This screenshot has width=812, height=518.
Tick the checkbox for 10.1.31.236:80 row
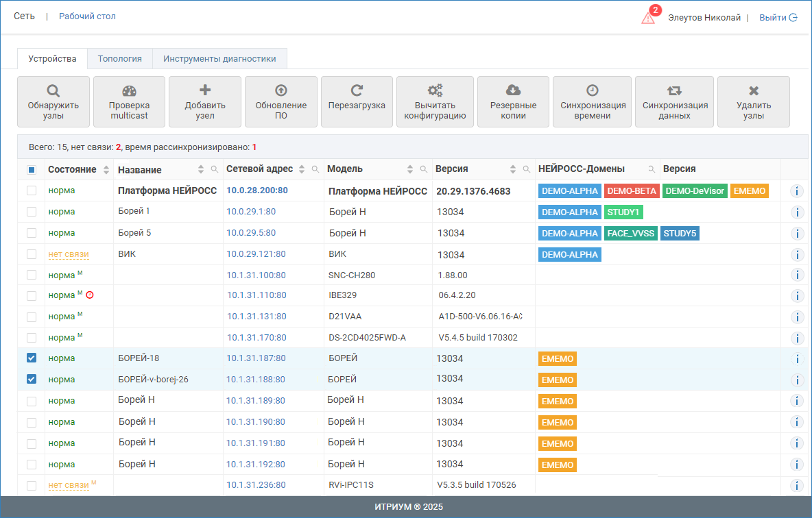[x=32, y=485]
